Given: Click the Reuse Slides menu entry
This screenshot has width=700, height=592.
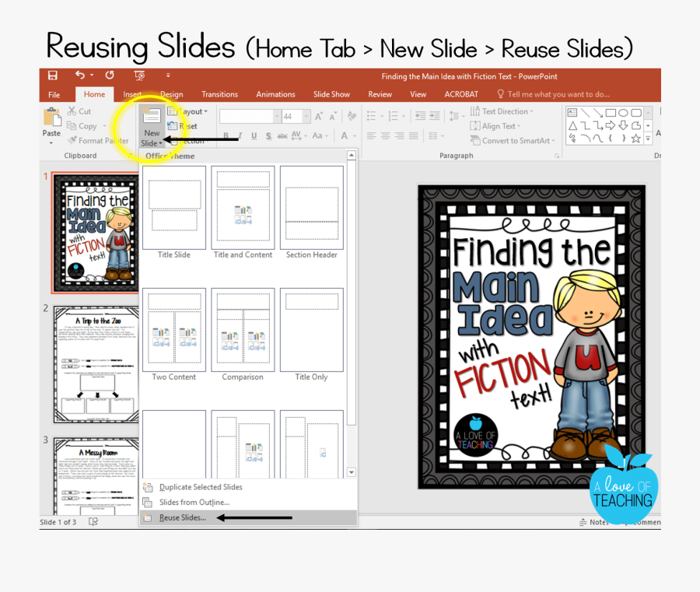Looking at the screenshot, I should [182, 517].
